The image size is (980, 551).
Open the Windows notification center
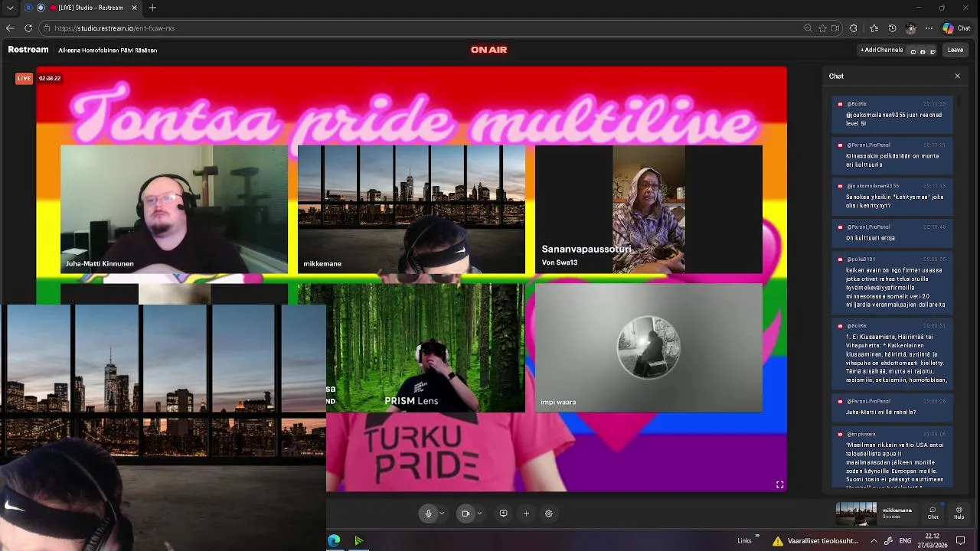pyautogui.click(x=961, y=541)
